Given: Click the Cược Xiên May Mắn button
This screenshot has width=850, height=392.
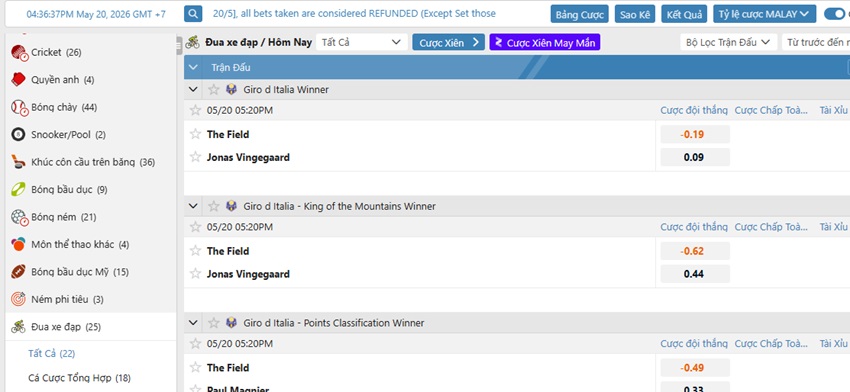Looking at the screenshot, I should [545, 42].
